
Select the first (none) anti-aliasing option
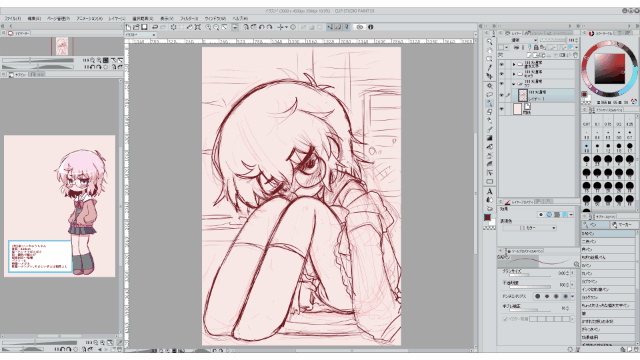pos(538,296)
